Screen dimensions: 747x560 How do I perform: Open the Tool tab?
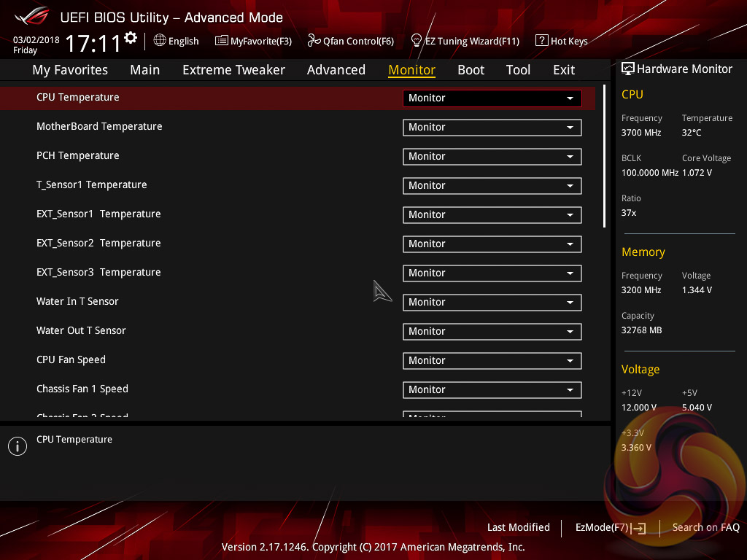click(518, 70)
